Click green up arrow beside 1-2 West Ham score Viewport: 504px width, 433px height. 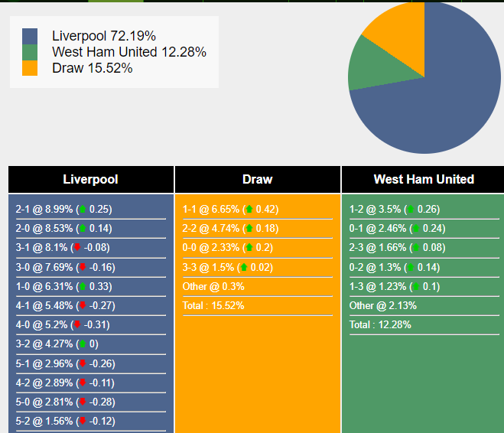click(410, 209)
